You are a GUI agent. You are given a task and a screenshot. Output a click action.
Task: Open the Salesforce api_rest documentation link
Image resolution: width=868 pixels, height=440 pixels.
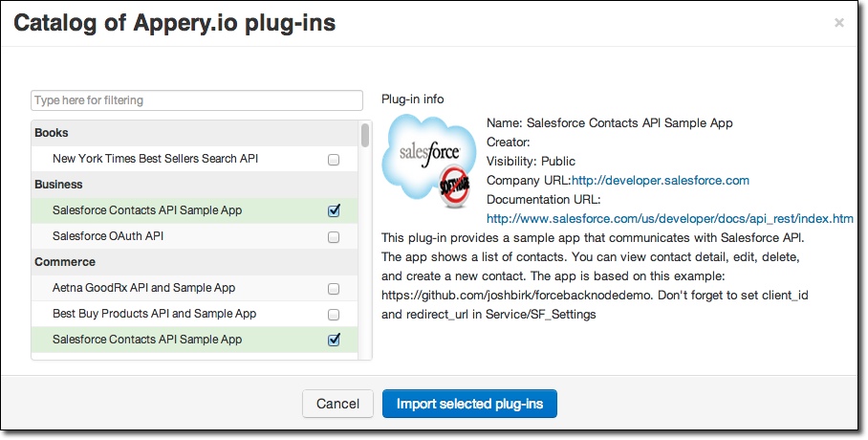[670, 218]
